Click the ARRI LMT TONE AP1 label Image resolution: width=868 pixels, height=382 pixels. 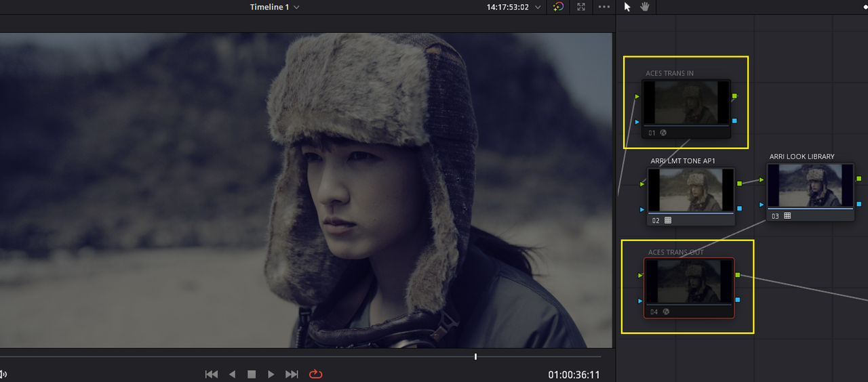[683, 161]
